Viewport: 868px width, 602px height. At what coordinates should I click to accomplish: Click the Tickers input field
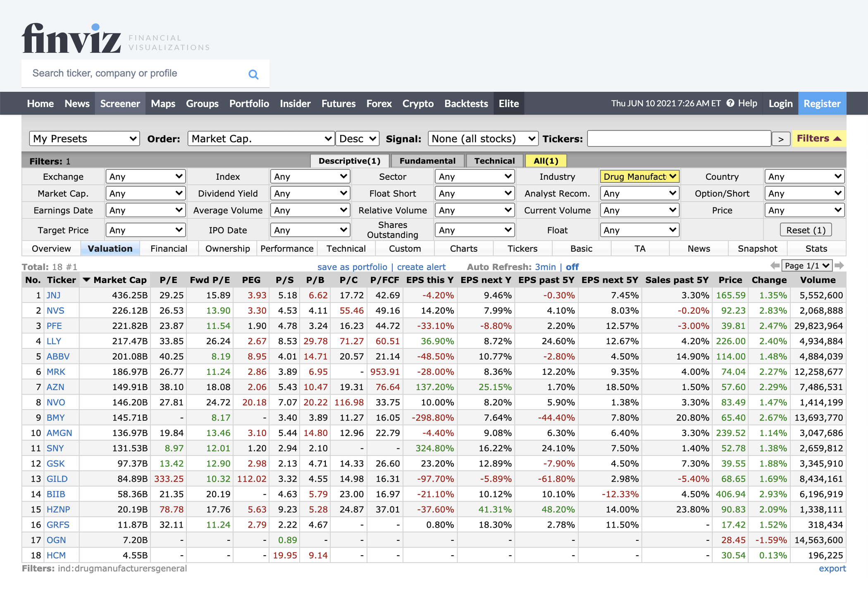pyautogui.click(x=679, y=138)
